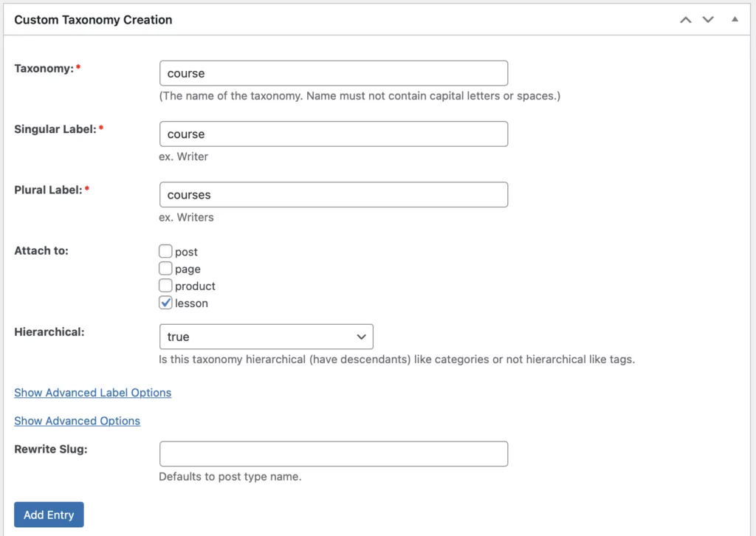Open the Hierarchical dropdown
This screenshot has height=536, width=756.
pyautogui.click(x=266, y=337)
